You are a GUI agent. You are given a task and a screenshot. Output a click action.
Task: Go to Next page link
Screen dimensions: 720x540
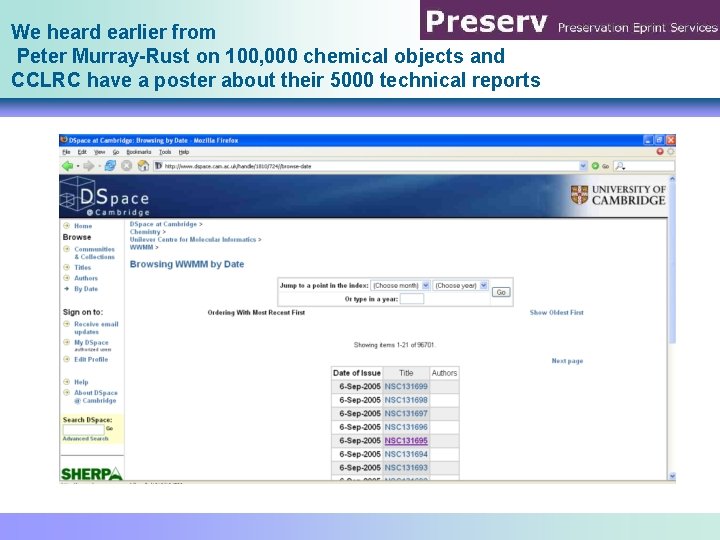click(x=567, y=361)
